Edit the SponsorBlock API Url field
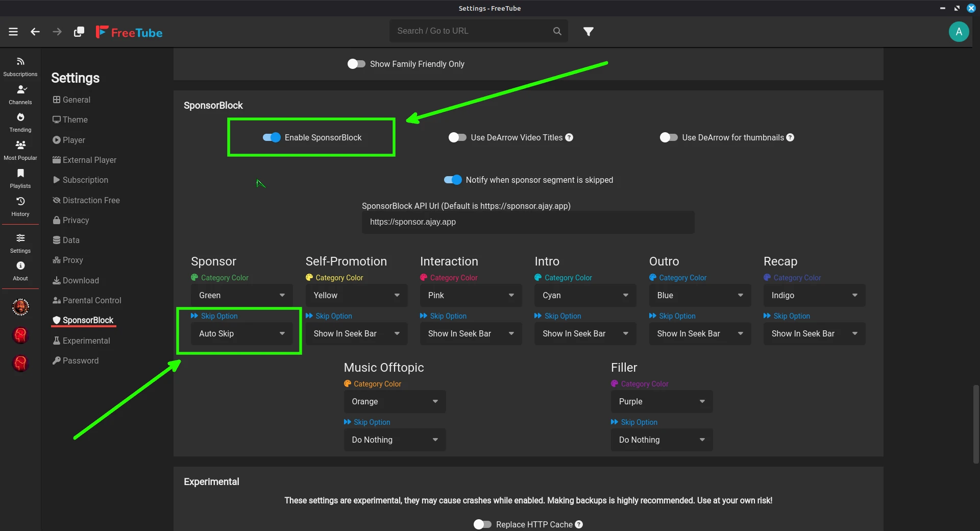This screenshot has width=980, height=531. pos(528,222)
